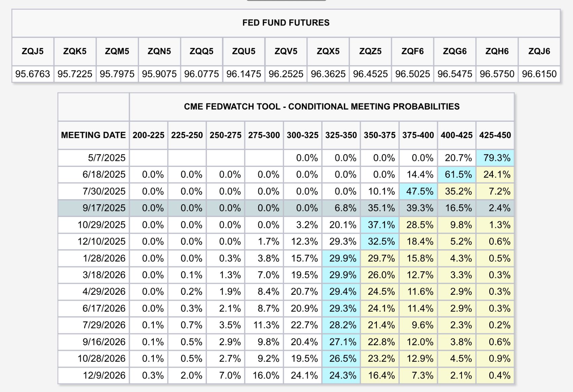Select the 79.3% highlighted probability cell
The width and height of the screenshot is (573, 392).
[497, 157]
